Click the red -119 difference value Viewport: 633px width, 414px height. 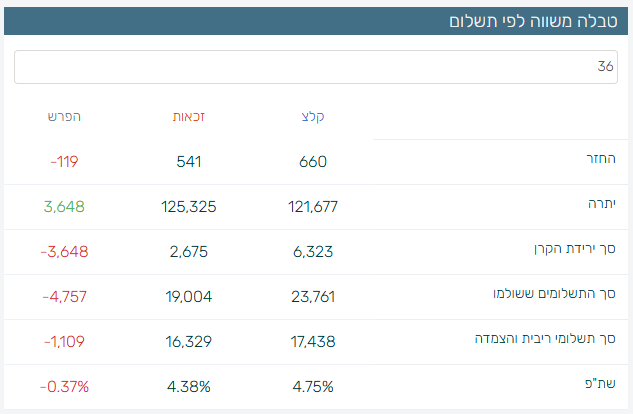coord(64,161)
